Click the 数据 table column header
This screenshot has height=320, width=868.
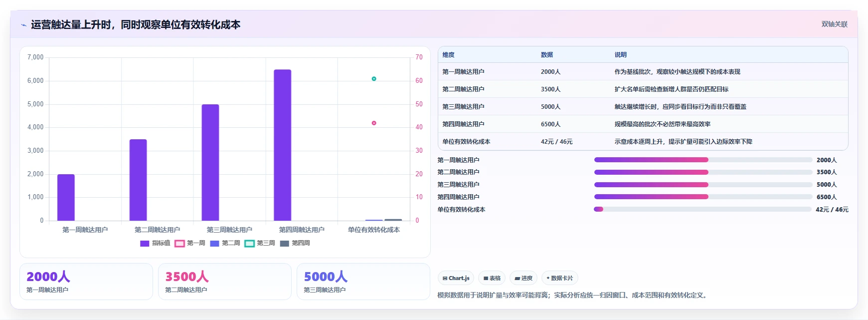[547, 55]
